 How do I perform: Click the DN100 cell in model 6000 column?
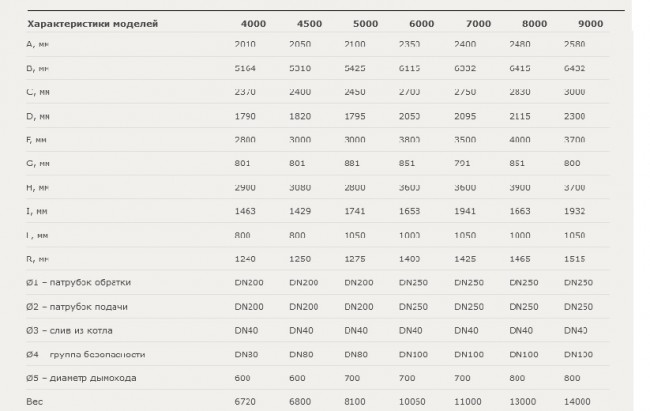pyautogui.click(x=413, y=355)
